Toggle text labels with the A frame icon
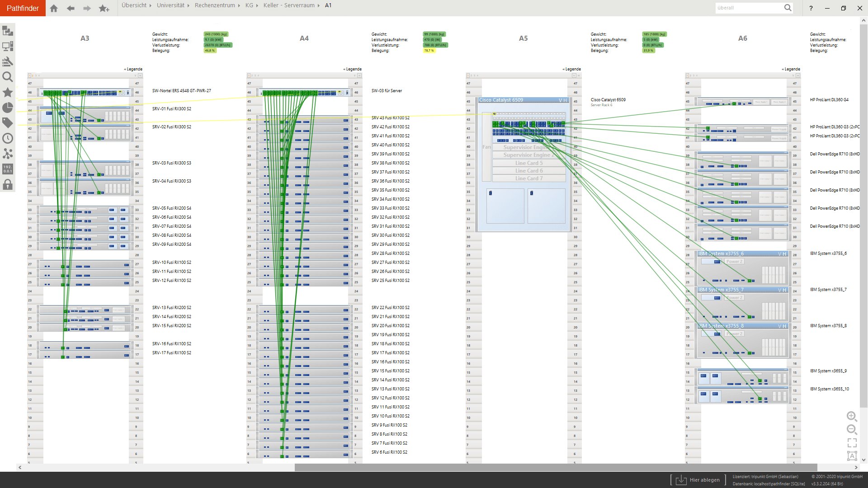The width and height of the screenshot is (868, 488). point(853,456)
